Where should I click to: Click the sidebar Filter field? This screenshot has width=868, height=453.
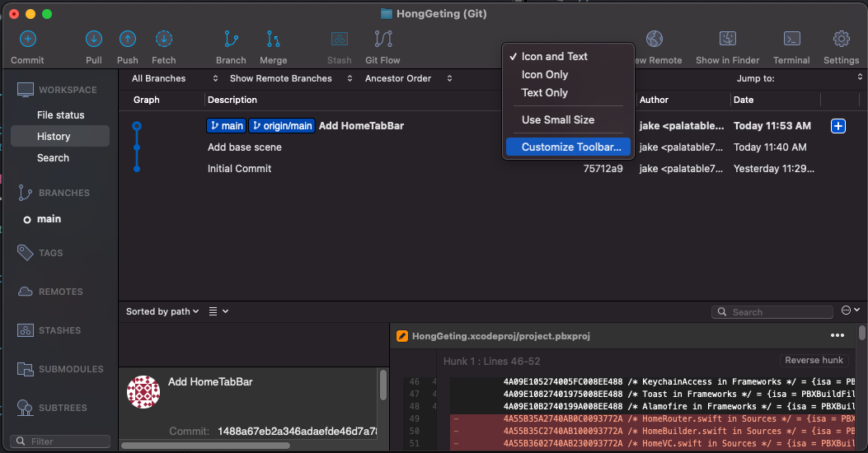(x=60, y=441)
